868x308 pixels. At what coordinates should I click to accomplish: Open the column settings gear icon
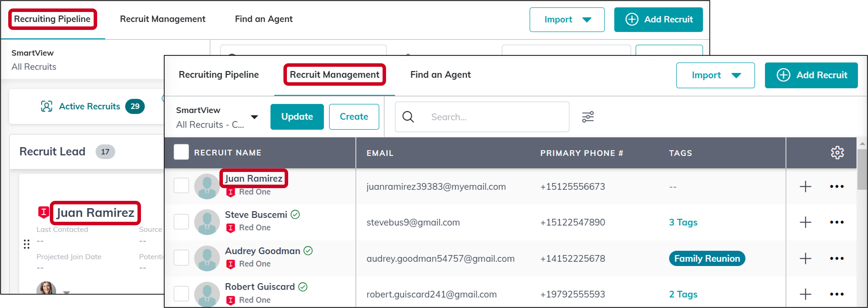pyautogui.click(x=837, y=152)
